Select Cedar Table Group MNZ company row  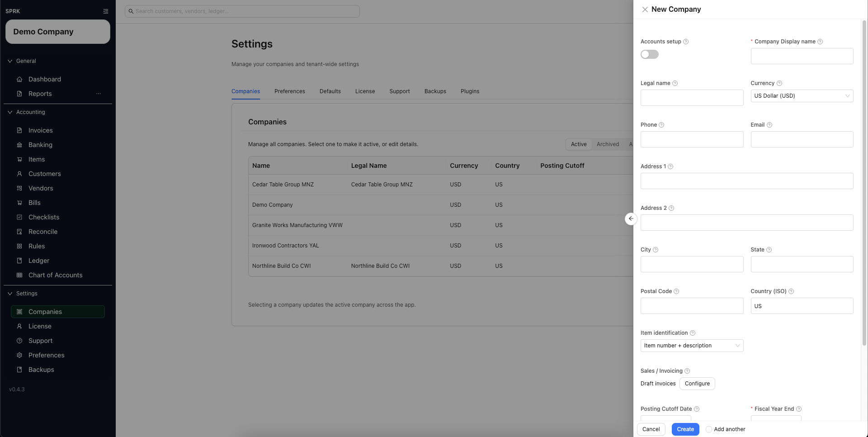441,185
